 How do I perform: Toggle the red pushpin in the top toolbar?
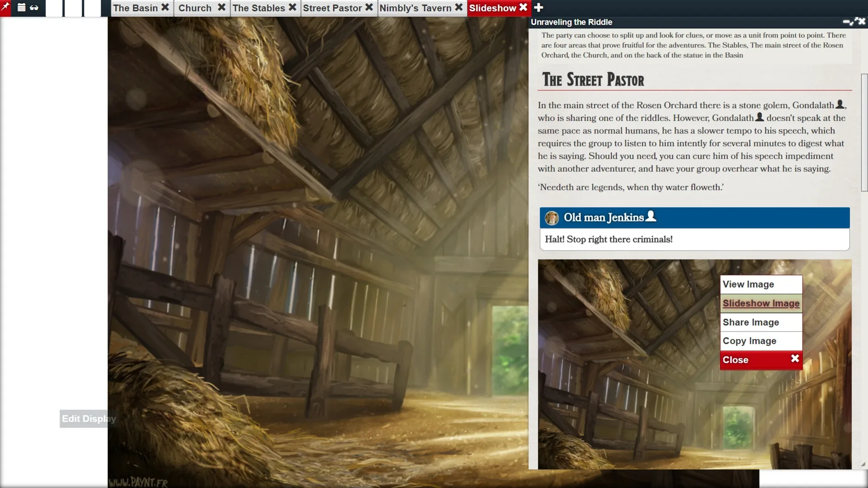click(x=6, y=7)
